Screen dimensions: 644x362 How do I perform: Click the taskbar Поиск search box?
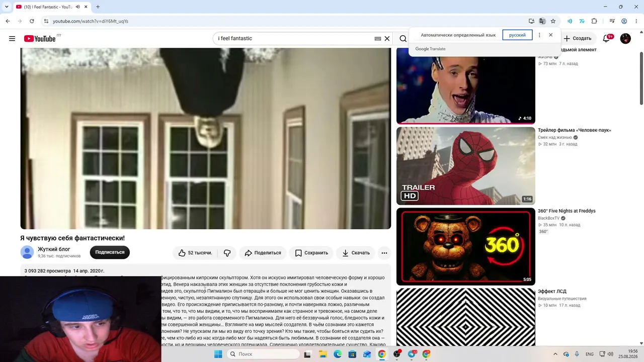pyautogui.click(x=262, y=354)
